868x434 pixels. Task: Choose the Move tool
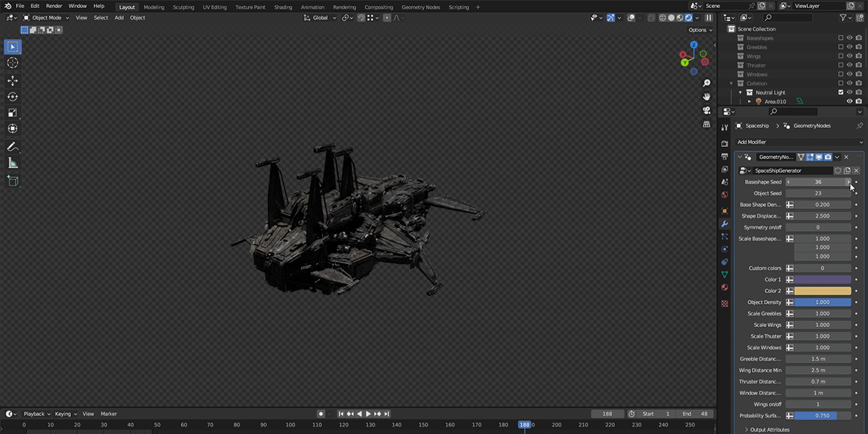coord(12,80)
